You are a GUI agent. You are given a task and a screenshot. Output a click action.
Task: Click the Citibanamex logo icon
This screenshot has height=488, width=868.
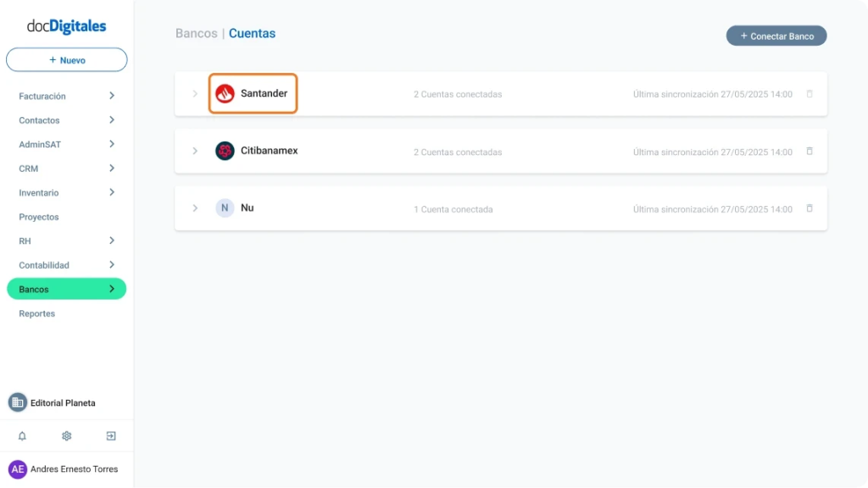point(225,151)
